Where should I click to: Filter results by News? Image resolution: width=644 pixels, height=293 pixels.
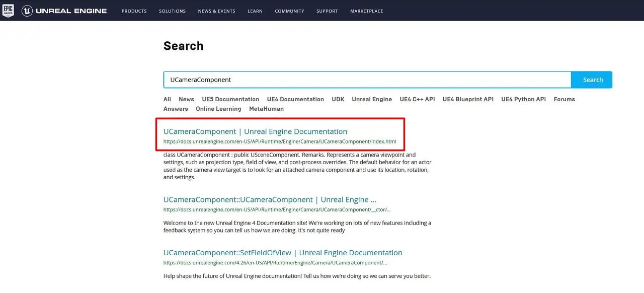pos(186,99)
